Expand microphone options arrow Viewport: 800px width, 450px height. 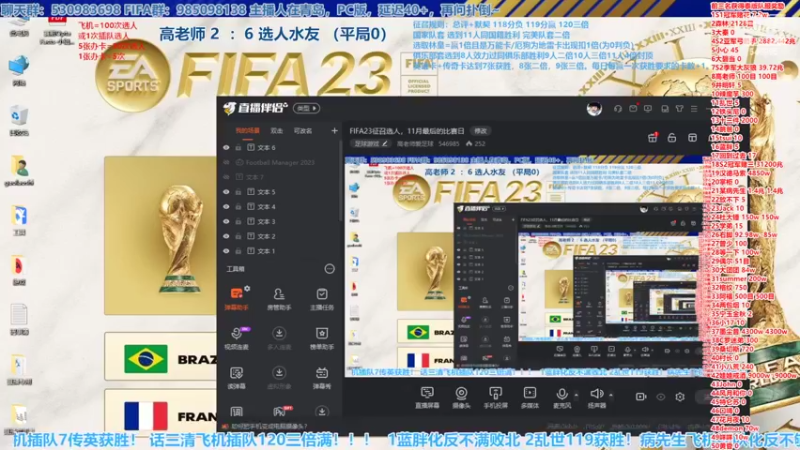point(576,395)
